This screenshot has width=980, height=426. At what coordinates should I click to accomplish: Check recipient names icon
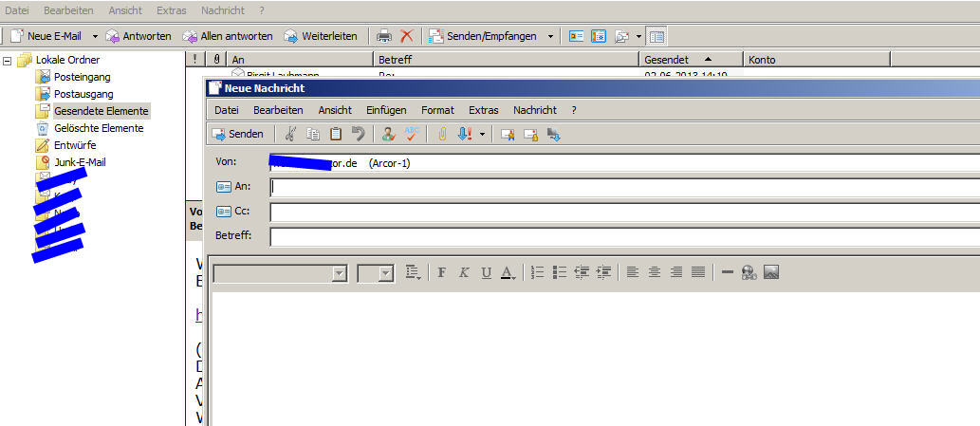389,135
